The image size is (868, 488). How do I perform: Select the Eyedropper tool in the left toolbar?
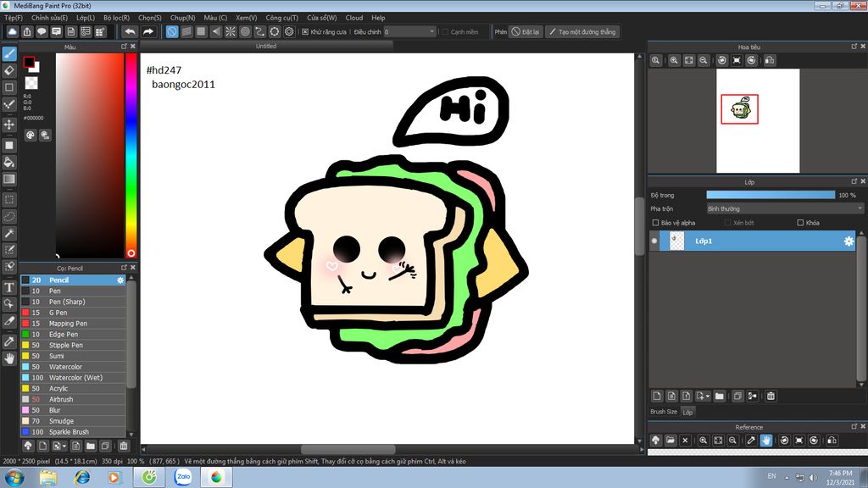pyautogui.click(x=9, y=341)
